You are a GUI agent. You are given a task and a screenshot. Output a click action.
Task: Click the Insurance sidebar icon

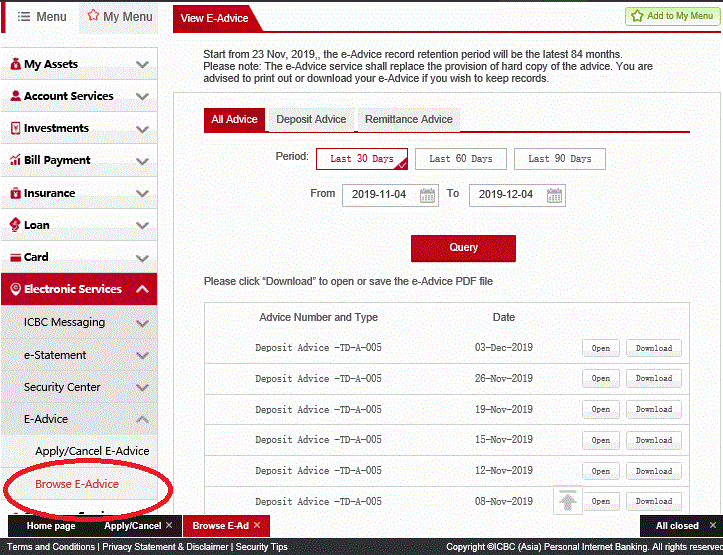(x=15, y=193)
